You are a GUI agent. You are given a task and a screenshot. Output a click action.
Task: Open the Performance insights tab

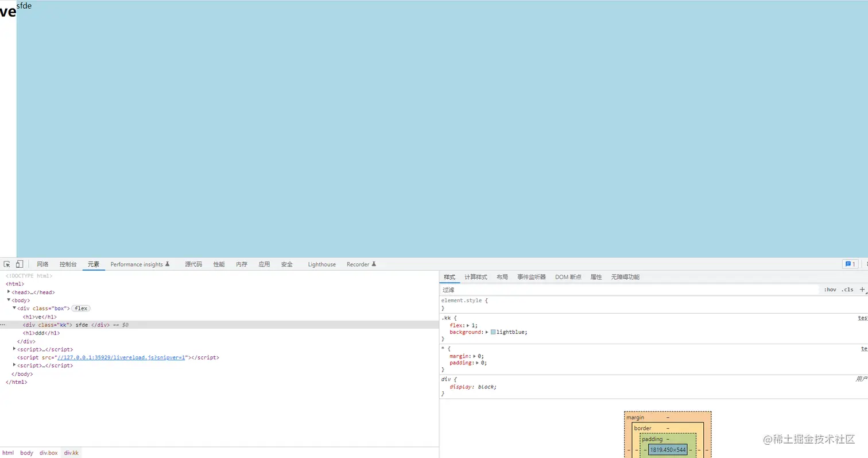(140, 264)
